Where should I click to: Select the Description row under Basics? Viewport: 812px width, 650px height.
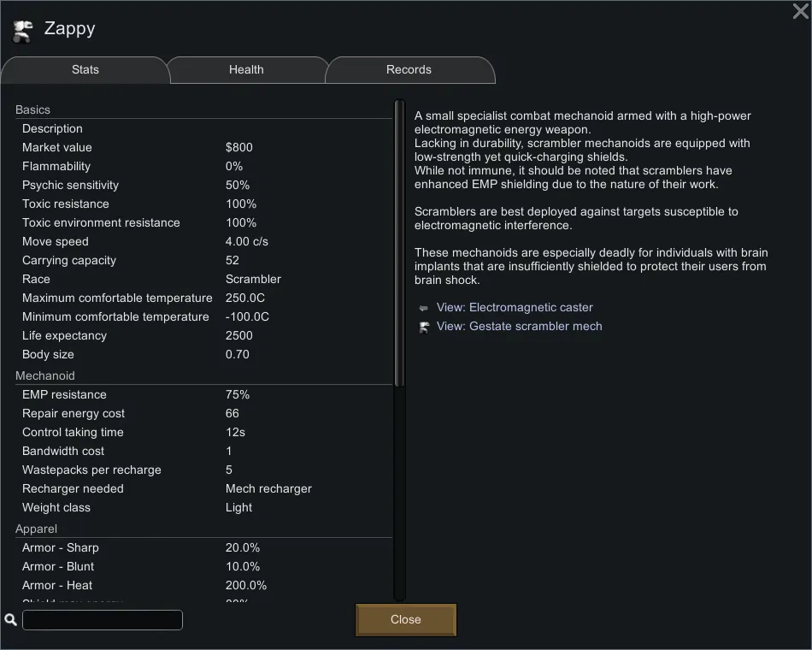[52, 129]
